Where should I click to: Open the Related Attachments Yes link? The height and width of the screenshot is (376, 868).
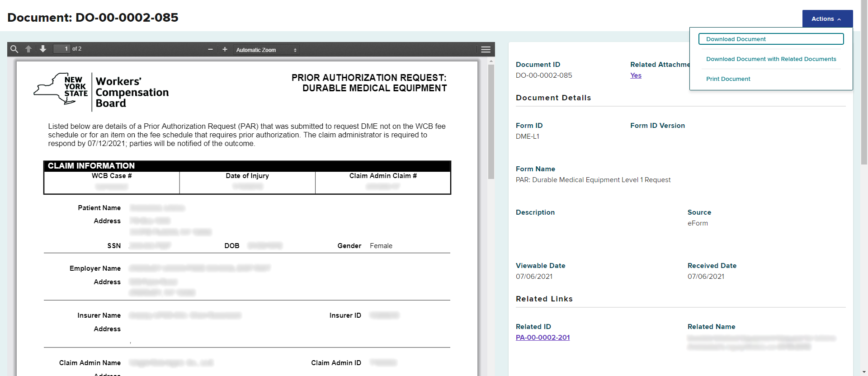click(636, 75)
